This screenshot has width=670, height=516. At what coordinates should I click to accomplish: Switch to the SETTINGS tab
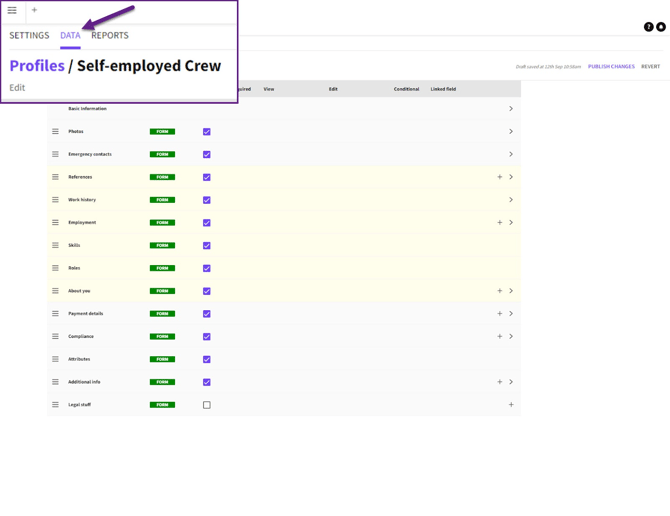coord(29,35)
